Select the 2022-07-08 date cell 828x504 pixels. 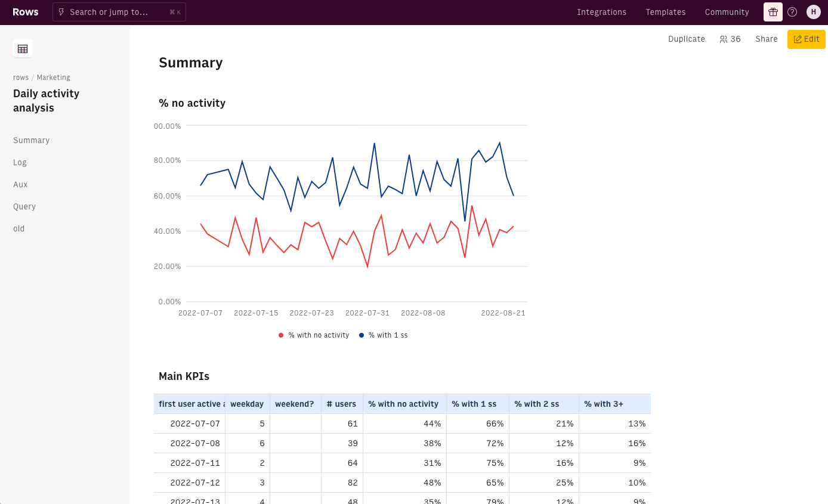pyautogui.click(x=190, y=443)
